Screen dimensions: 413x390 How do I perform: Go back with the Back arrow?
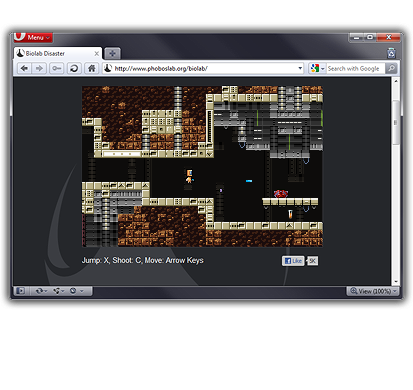click(x=24, y=68)
